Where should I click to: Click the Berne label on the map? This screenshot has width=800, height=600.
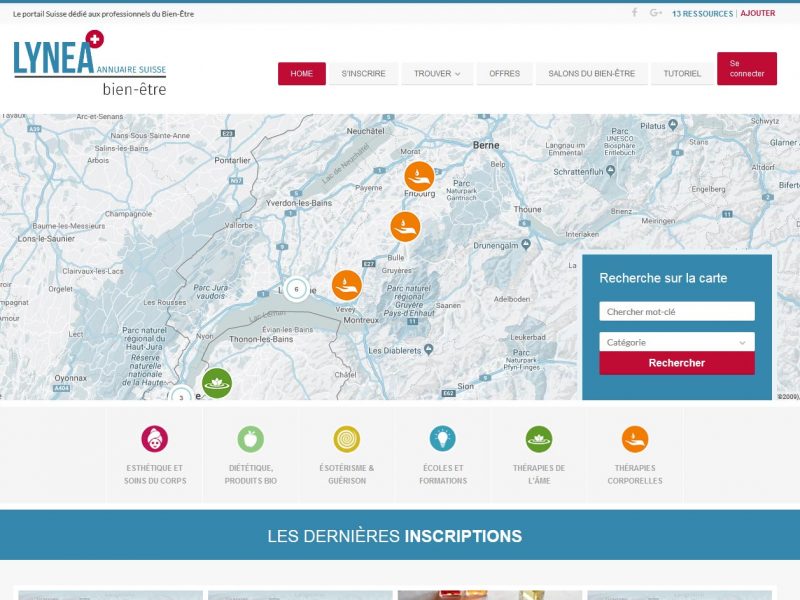coord(486,145)
